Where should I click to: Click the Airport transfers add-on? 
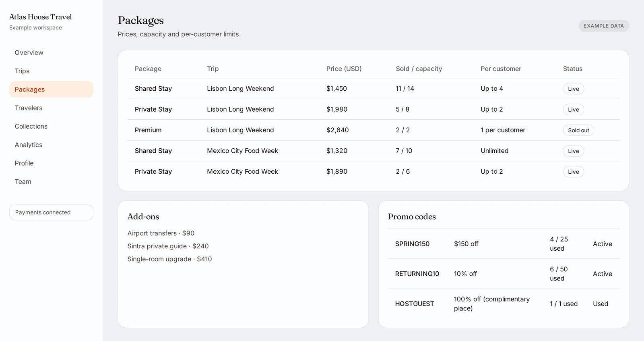point(161,233)
